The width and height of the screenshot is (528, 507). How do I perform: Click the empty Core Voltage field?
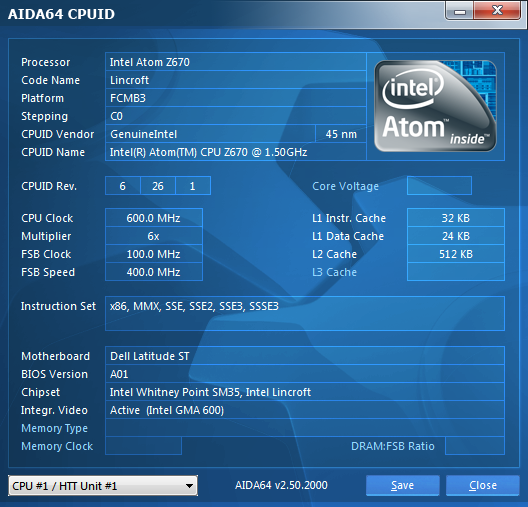click(x=439, y=185)
